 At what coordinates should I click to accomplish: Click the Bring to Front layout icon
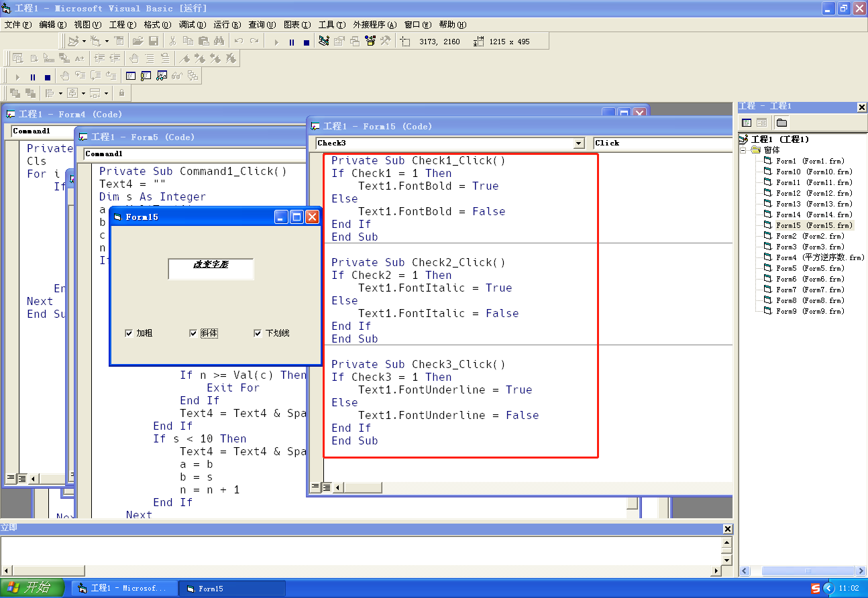pyautogui.click(x=15, y=93)
